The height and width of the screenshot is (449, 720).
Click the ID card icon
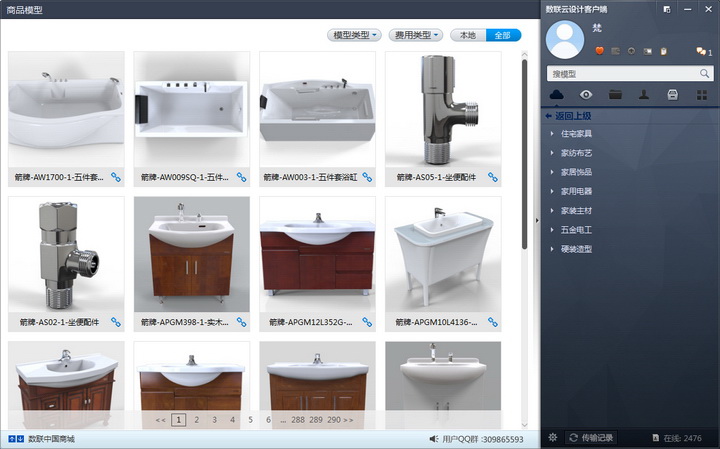point(647,51)
